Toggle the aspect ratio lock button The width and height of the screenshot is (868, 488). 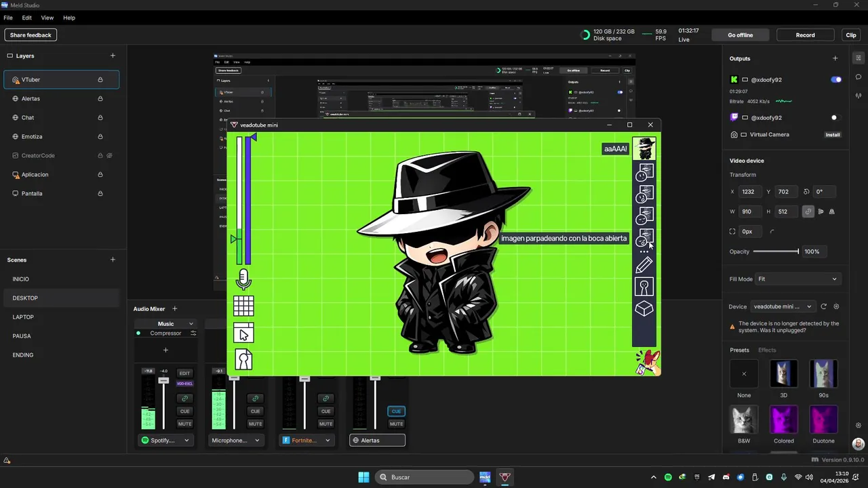808,211
